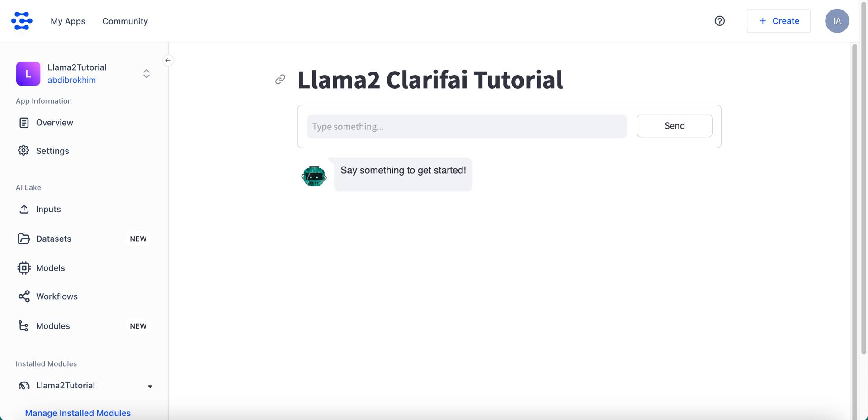
Task: Open the My Apps menu
Action: pos(68,21)
